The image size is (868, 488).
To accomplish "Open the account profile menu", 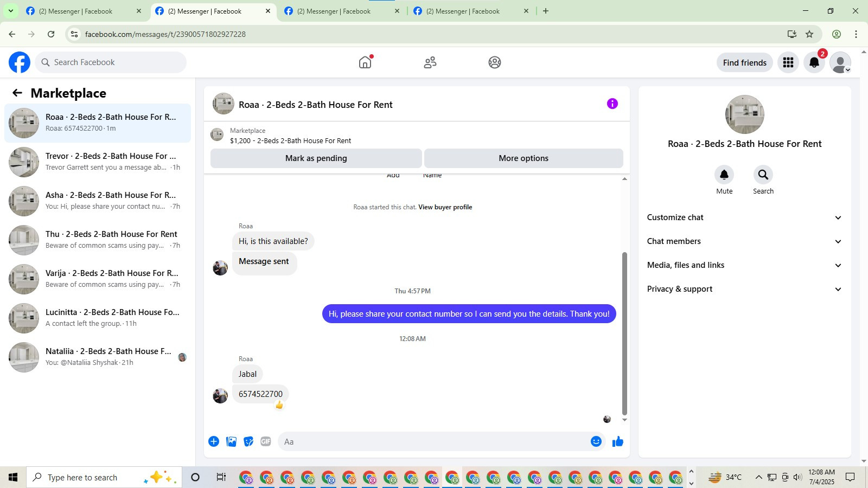I will [x=840, y=62].
